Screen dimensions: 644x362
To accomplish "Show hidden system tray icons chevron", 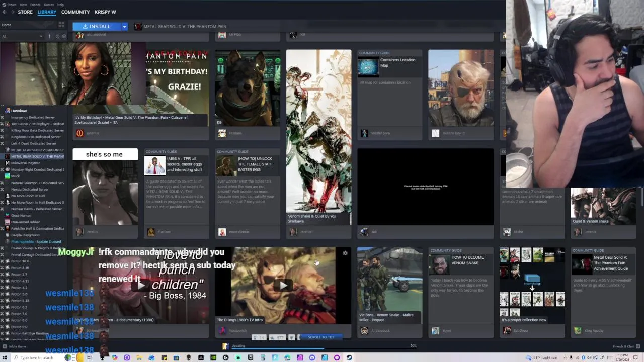I will [x=564, y=357].
